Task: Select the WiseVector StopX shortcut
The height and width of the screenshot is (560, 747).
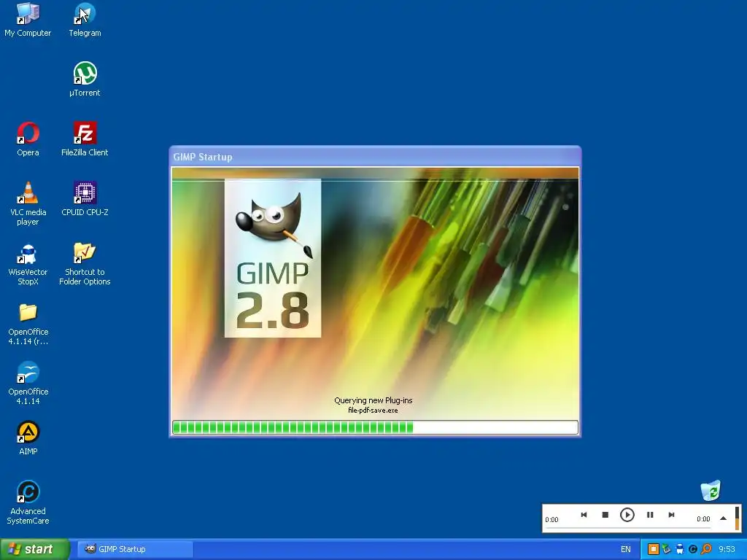Action: pyautogui.click(x=28, y=263)
